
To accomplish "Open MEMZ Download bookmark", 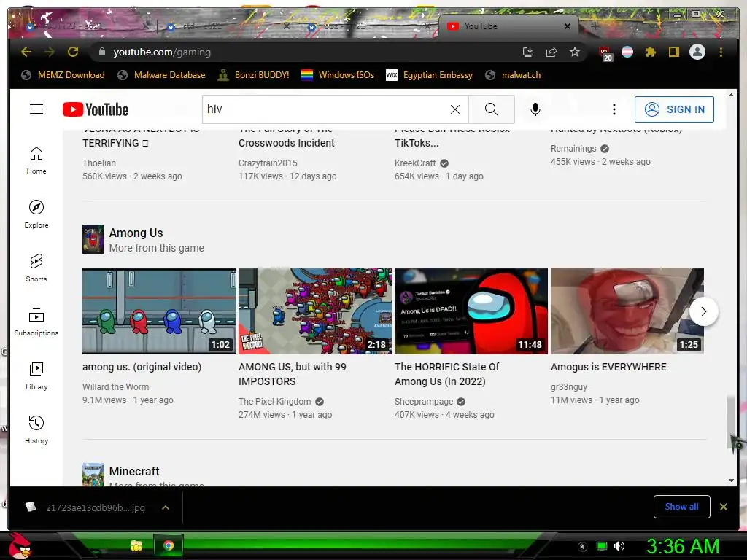I will pos(63,75).
